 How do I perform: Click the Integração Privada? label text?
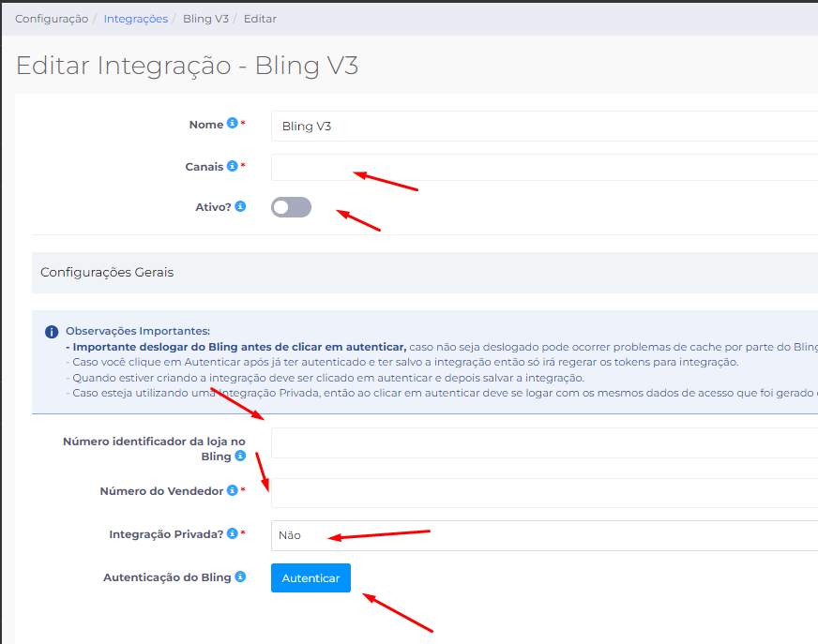166,534
